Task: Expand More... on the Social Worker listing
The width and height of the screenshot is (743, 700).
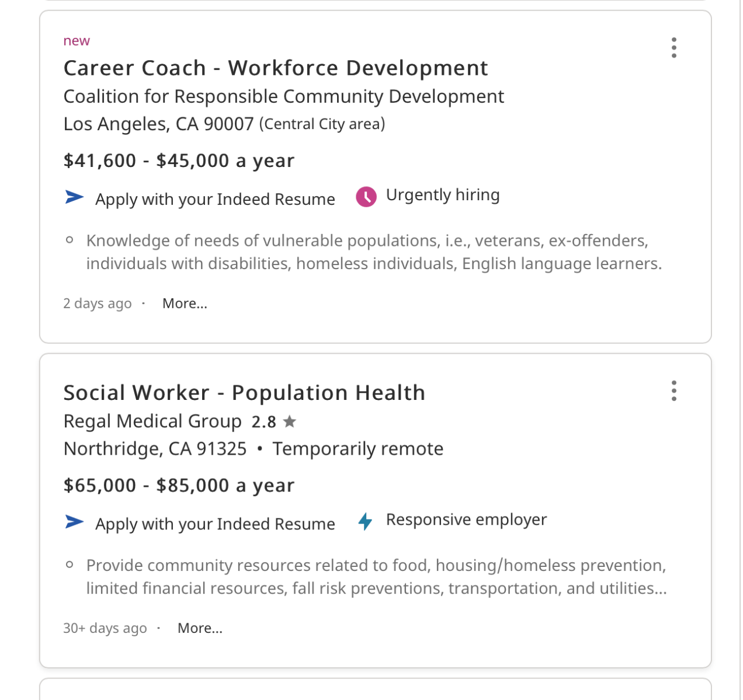Action: 200,628
